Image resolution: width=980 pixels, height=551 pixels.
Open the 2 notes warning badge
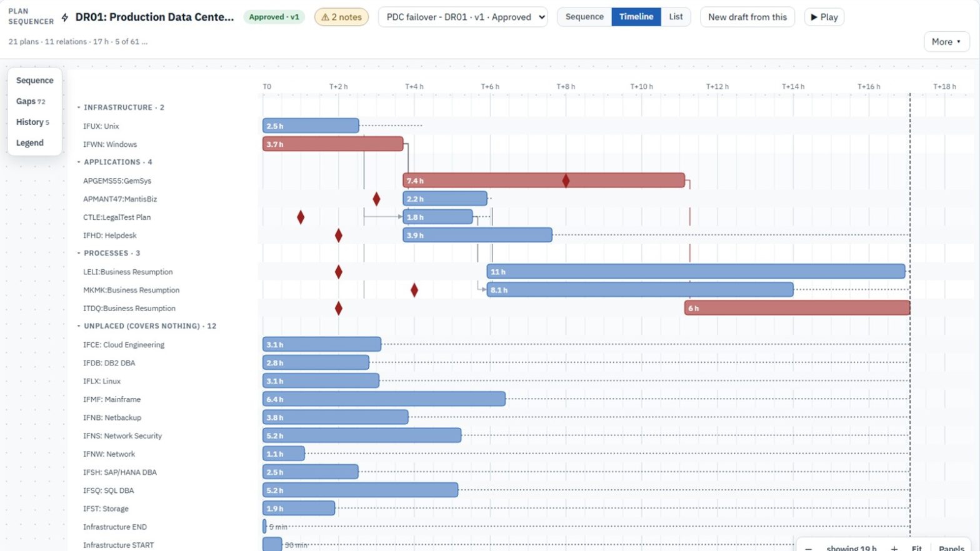click(x=341, y=17)
